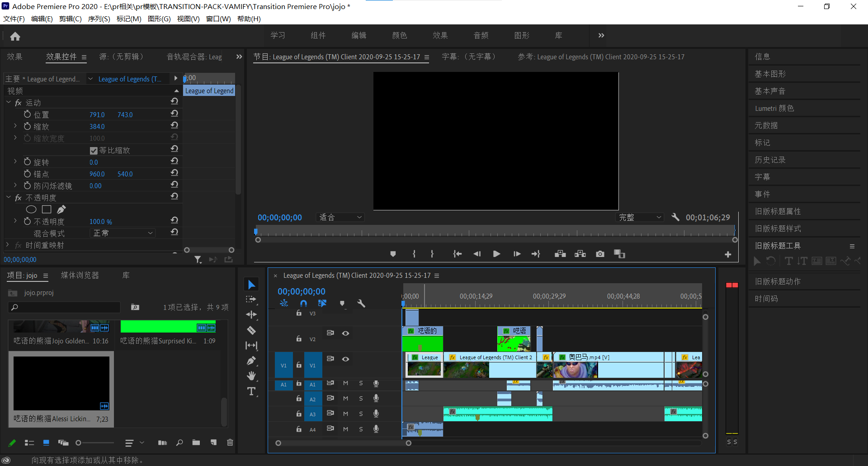Open the program monitor button editor plus
Image resolution: width=868 pixels, height=466 pixels.
click(728, 255)
